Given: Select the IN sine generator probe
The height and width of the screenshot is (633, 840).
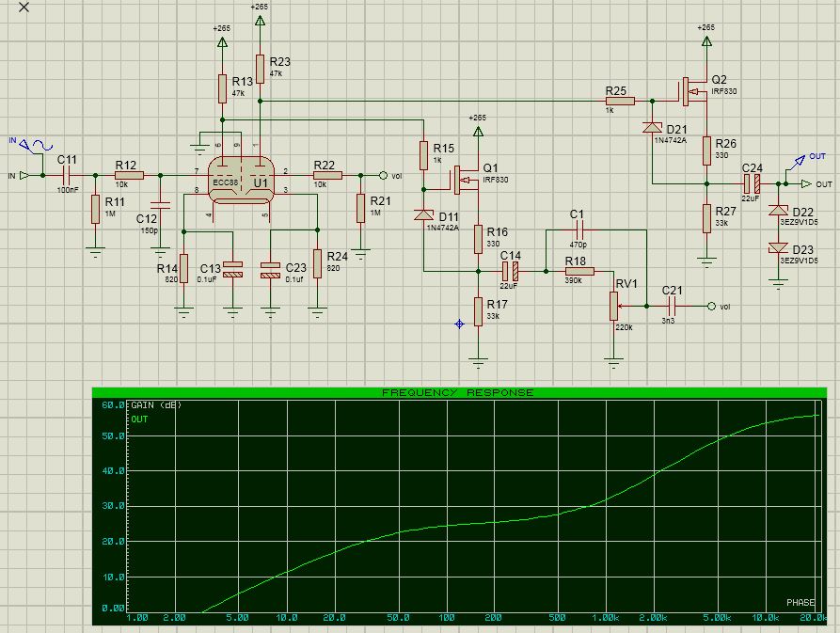Looking at the screenshot, I should click(31, 145).
